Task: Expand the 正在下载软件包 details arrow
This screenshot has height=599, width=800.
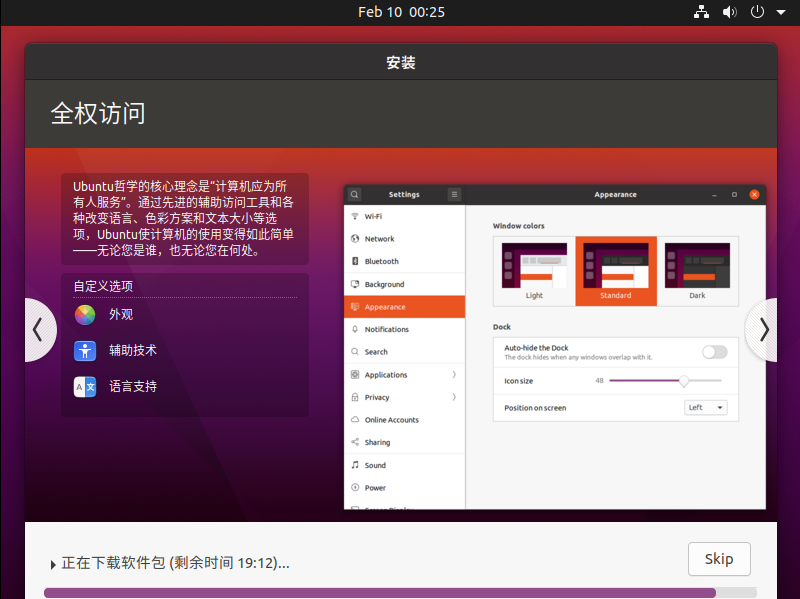Action: pos(53,563)
